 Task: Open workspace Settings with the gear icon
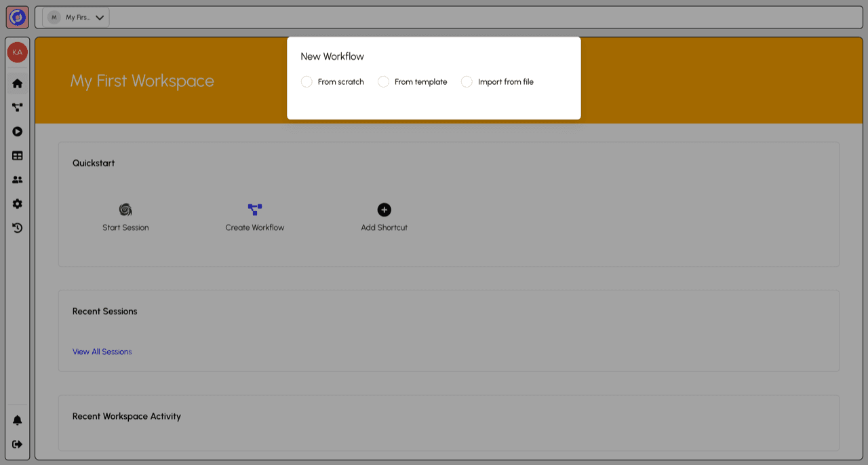tap(17, 204)
